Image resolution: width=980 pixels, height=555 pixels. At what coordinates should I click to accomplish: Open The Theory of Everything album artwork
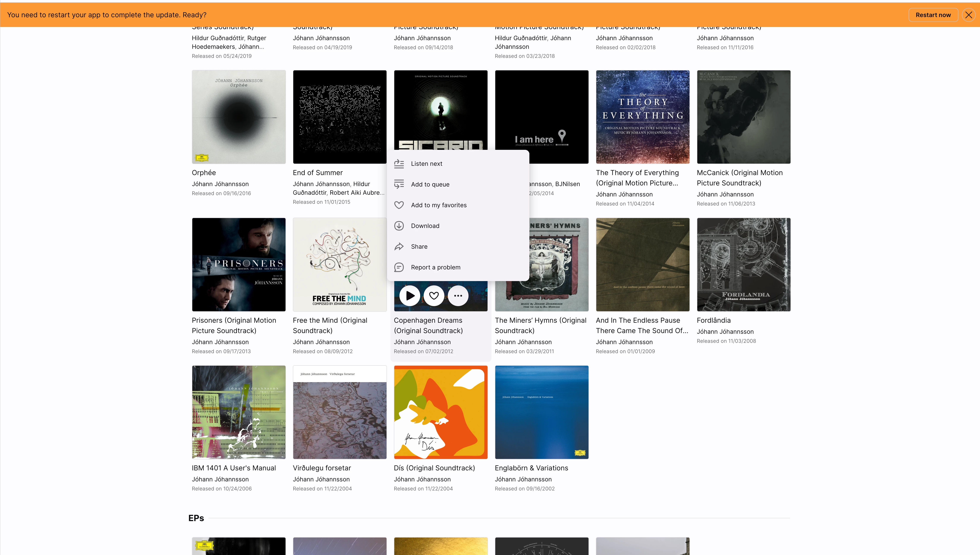click(x=642, y=117)
